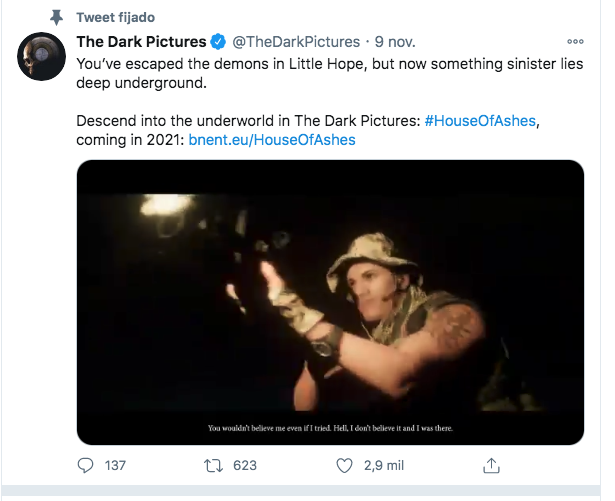Play the soldier video thumbnail
The width and height of the screenshot is (615, 501).
point(330,301)
